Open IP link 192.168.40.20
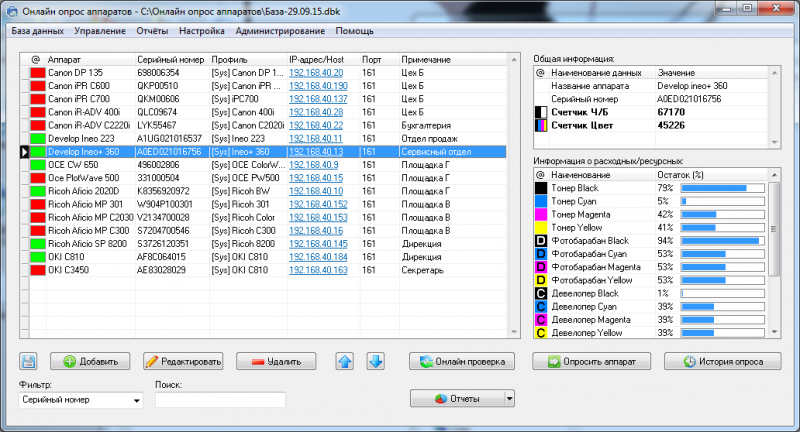The height and width of the screenshot is (432, 800). (x=316, y=72)
